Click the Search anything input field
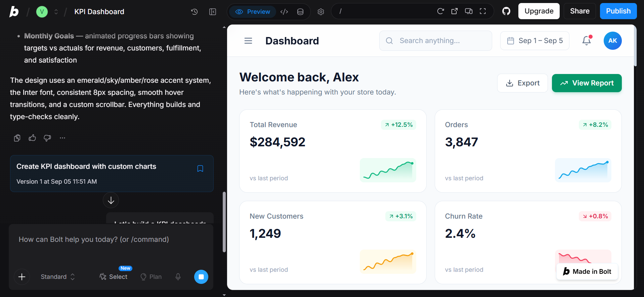Viewport: 644px width, 297px height. pos(436,41)
